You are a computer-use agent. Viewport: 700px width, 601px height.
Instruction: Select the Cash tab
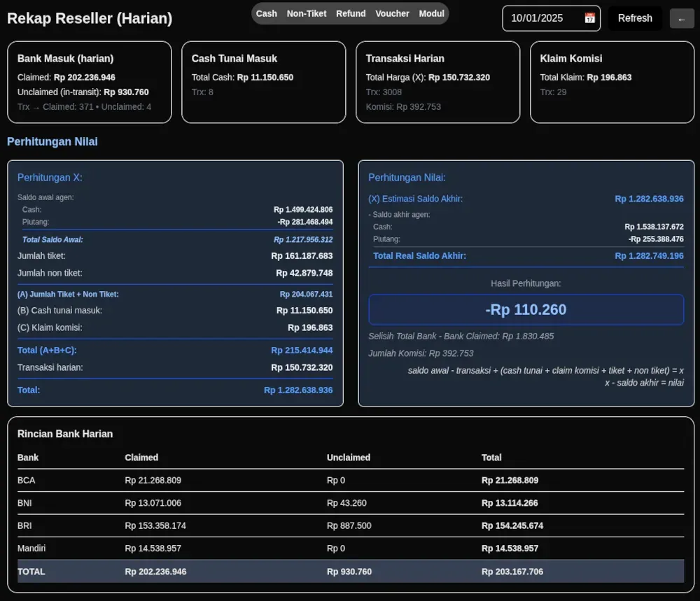click(266, 13)
